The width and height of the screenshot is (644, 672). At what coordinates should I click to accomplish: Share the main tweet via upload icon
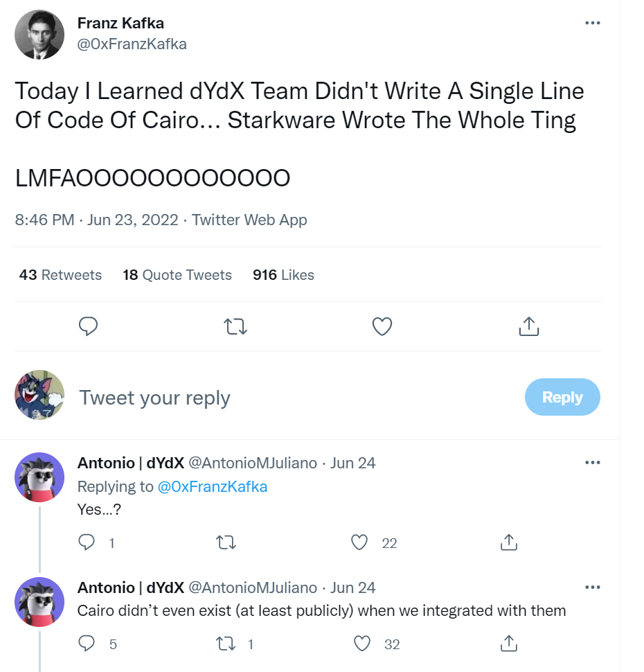pyautogui.click(x=529, y=326)
